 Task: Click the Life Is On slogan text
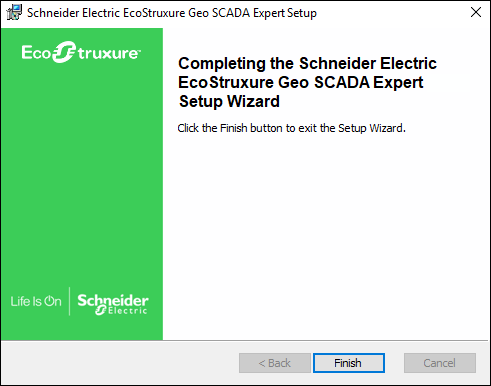point(36,301)
